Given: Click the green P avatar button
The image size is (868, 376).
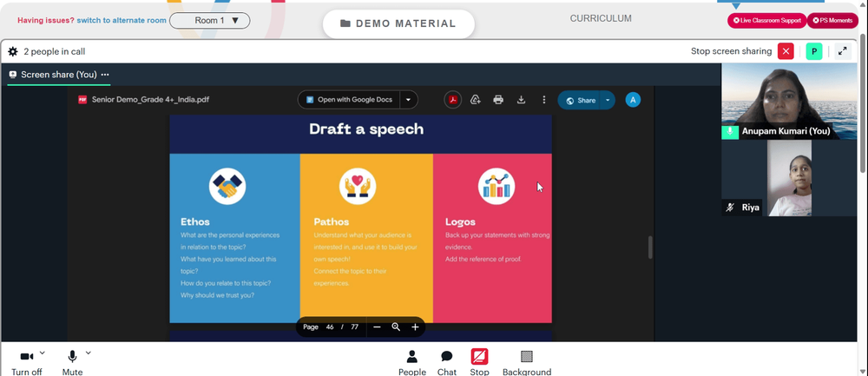Looking at the screenshot, I should (814, 51).
